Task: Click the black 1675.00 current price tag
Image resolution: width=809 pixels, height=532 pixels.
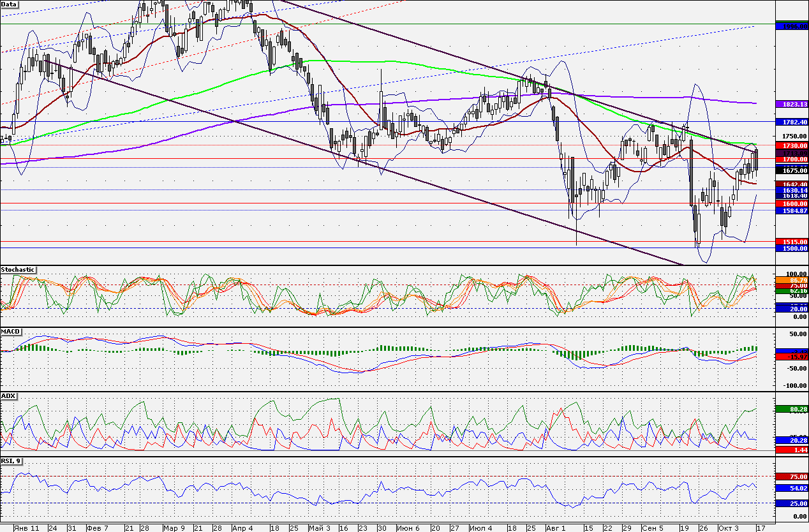Action: [x=791, y=170]
